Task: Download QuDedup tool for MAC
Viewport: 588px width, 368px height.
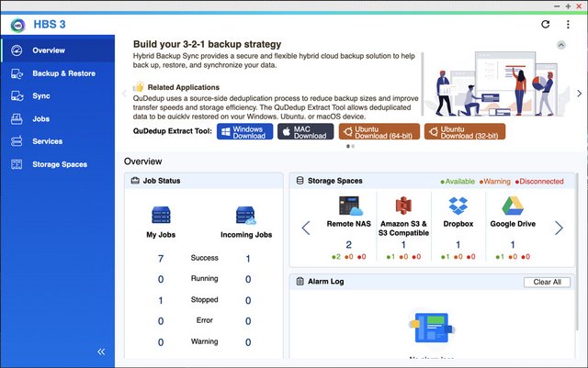Action: [305, 132]
